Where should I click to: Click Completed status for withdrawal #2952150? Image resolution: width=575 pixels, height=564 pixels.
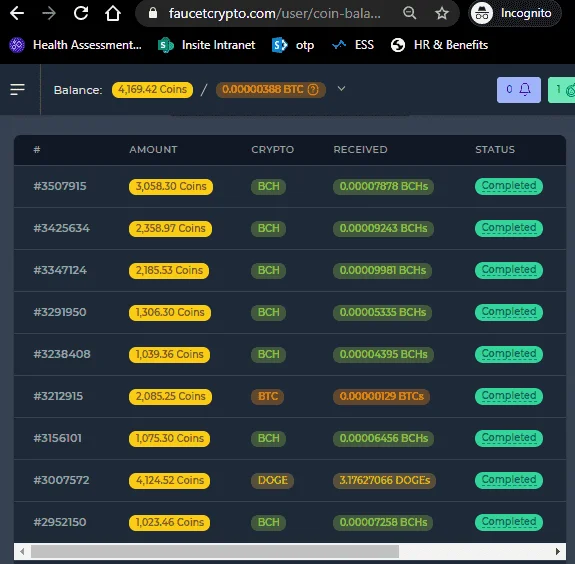(509, 522)
